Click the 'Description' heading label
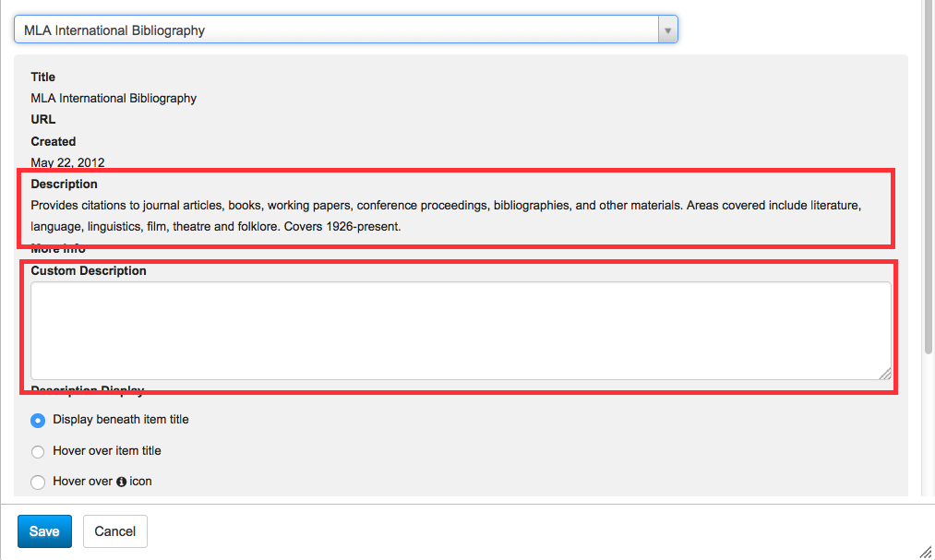The width and height of the screenshot is (935, 560). click(64, 185)
